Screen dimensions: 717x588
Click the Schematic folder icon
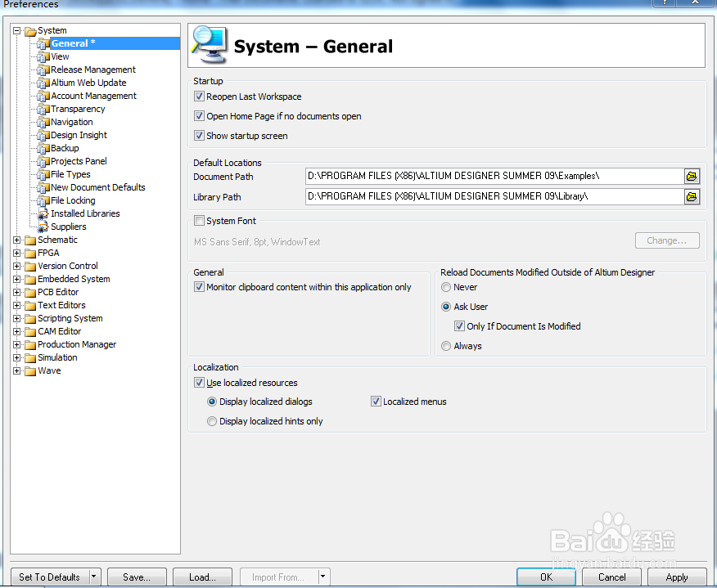[30, 240]
